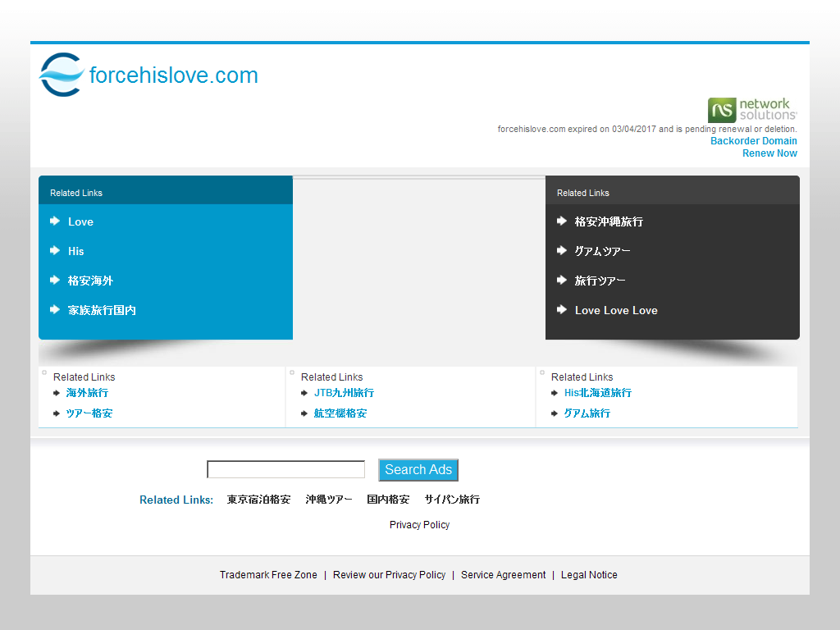Open the サイパン旅行 link
Image resolution: width=840 pixels, height=630 pixels.
[452, 500]
